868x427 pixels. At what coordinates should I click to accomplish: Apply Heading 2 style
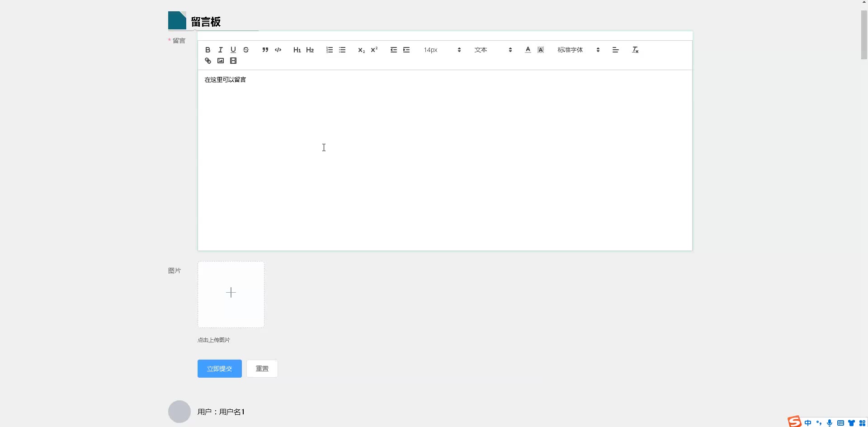click(x=310, y=50)
